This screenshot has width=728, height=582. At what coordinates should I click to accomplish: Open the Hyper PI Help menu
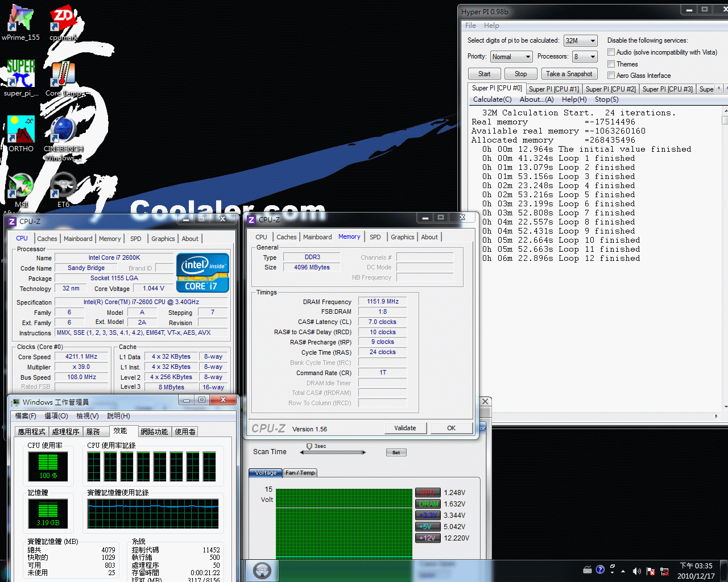[x=491, y=26]
